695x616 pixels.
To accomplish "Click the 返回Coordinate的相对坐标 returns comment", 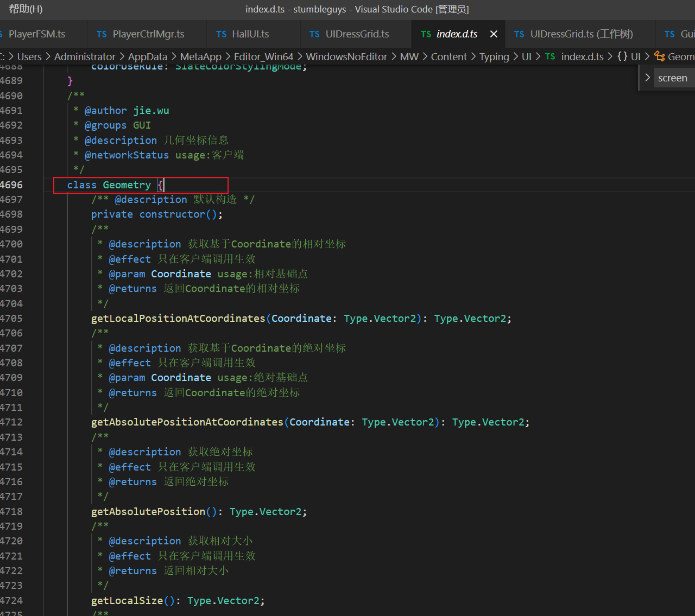I will tap(232, 289).
